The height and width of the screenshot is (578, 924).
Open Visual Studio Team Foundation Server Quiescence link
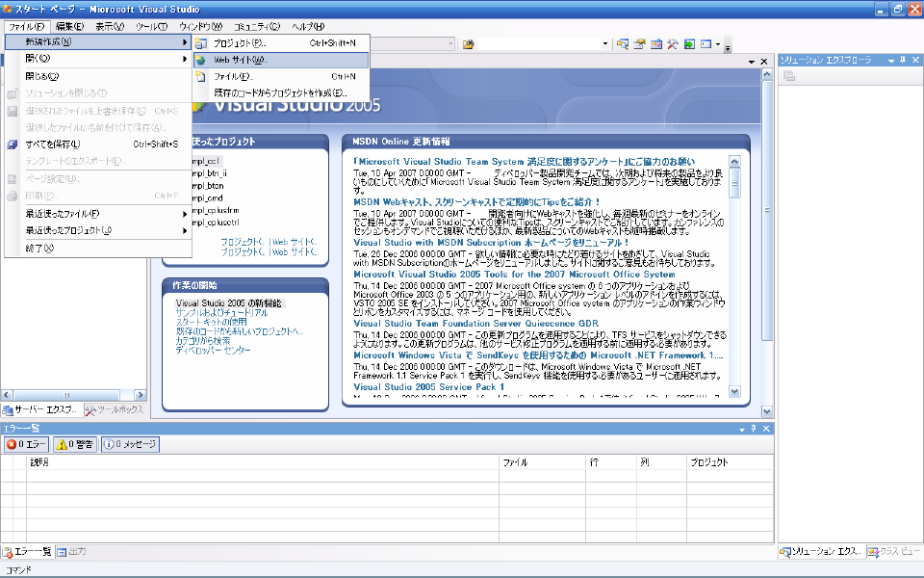click(x=476, y=324)
